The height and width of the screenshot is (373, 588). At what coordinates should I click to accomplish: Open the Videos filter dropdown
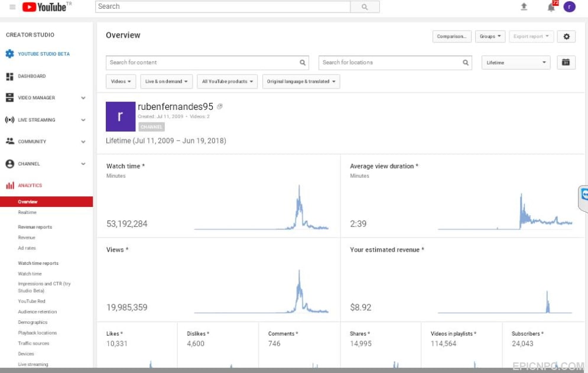(x=121, y=82)
